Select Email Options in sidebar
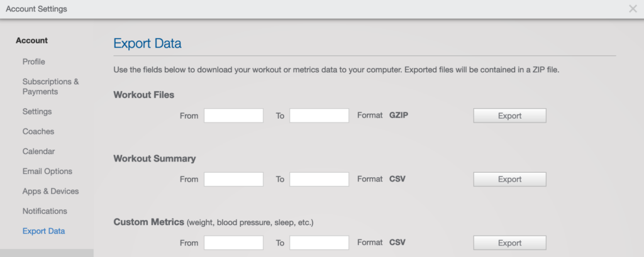Screen dimensions: 644x257 [47, 171]
